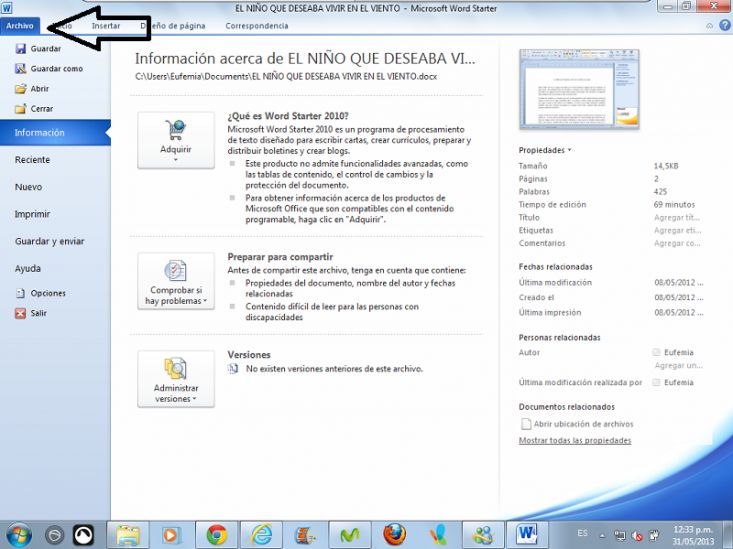Click the Eufemia author name
733x549 pixels.
click(679, 353)
